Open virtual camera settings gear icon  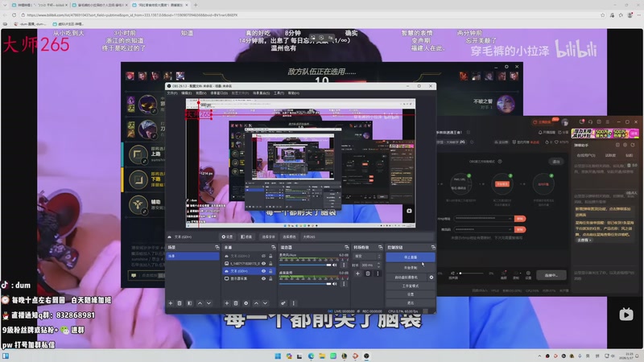coord(431,277)
